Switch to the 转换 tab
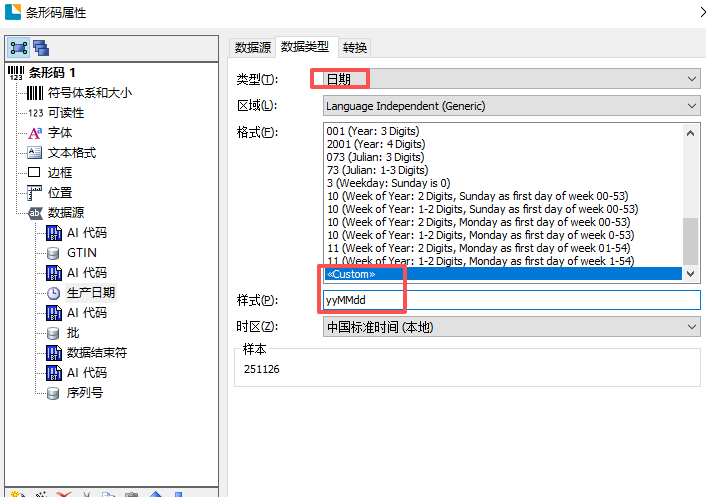Image resolution: width=706 pixels, height=497 pixels. click(x=355, y=47)
